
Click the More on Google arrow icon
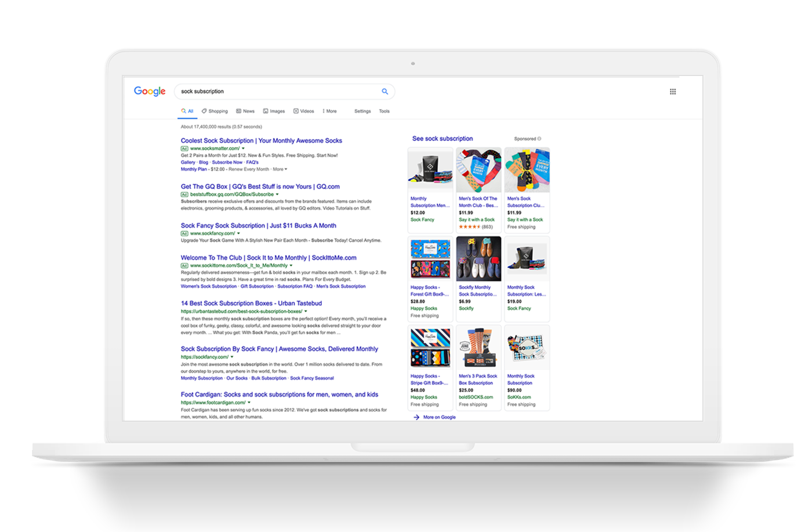tap(416, 417)
